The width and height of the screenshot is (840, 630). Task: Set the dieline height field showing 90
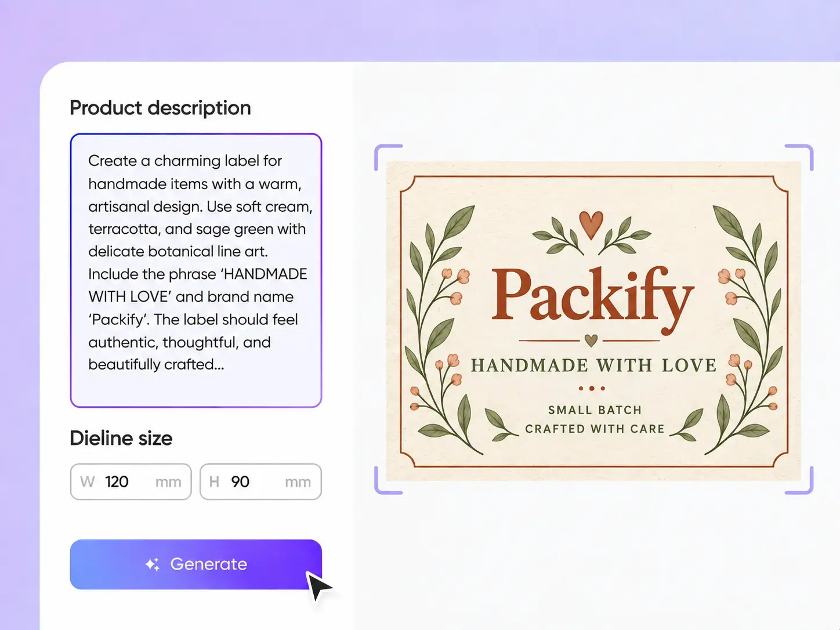tap(260, 481)
